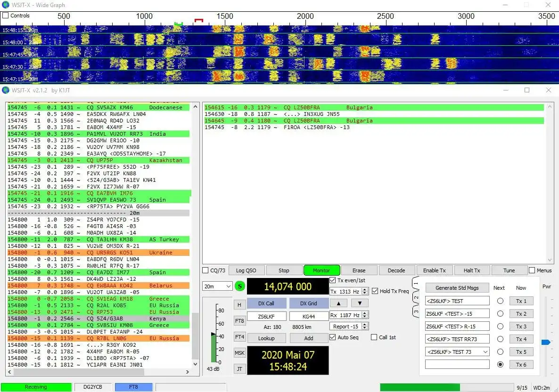Click the up arrow frequency button
559x392 pixels.
coord(339,303)
